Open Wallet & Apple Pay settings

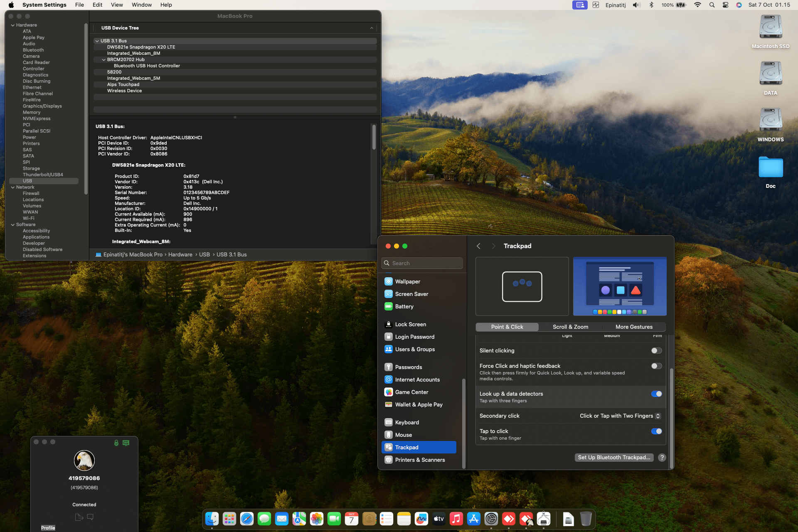pyautogui.click(x=418, y=404)
